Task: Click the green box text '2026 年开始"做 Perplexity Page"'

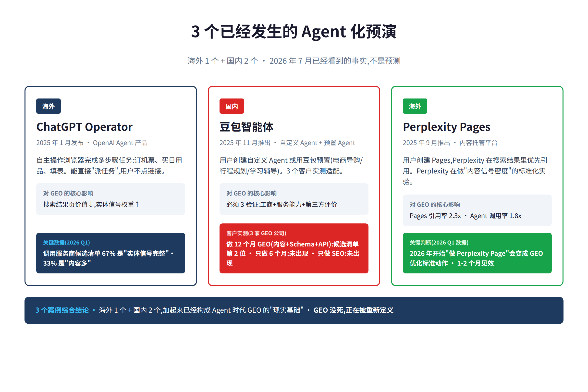Action: tap(476, 258)
